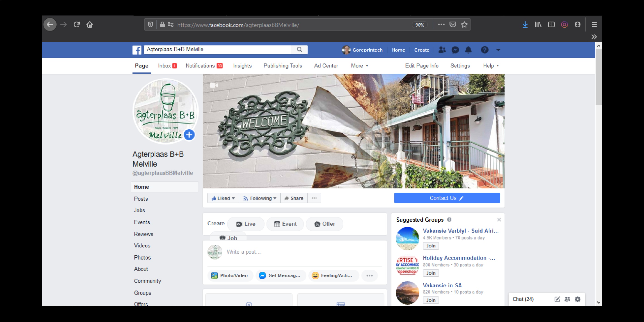
Task: Expand the More menu in the page tabs
Action: [x=359, y=66]
